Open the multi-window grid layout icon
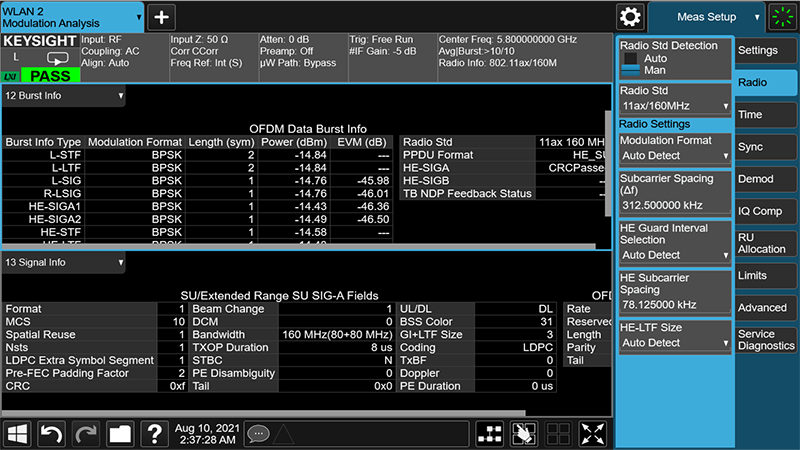 click(558, 434)
